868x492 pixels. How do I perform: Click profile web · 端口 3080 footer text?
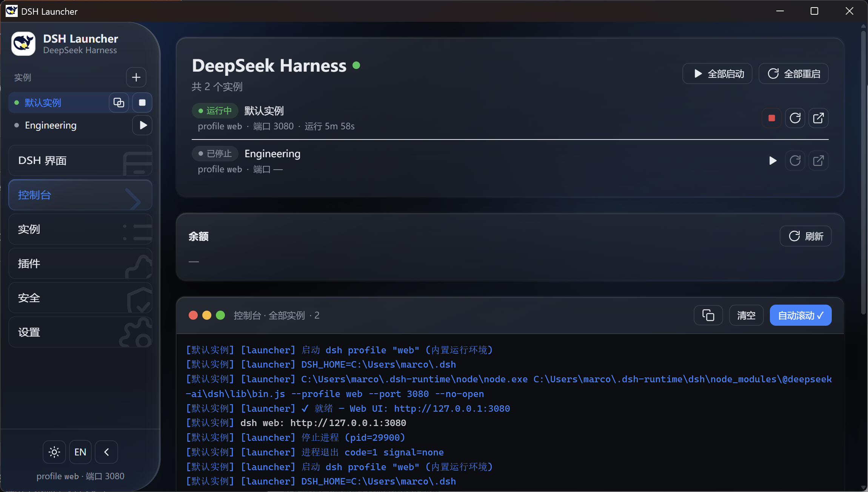80,476
